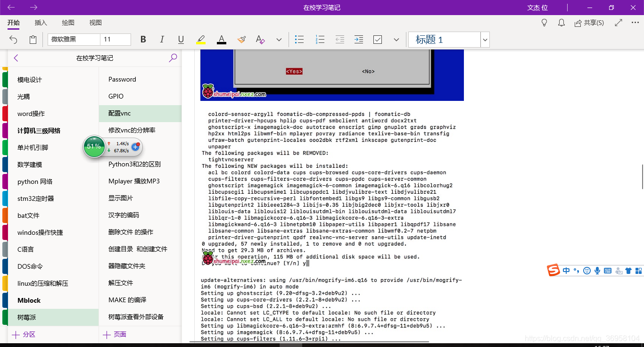Viewport: 644px width, 347px height.
Task: Collapse navigation with the back chevron
Action: click(16, 58)
